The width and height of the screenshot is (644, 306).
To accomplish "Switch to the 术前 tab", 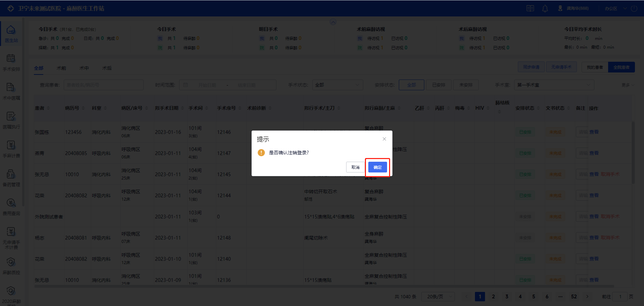I will pyautogui.click(x=61, y=68).
